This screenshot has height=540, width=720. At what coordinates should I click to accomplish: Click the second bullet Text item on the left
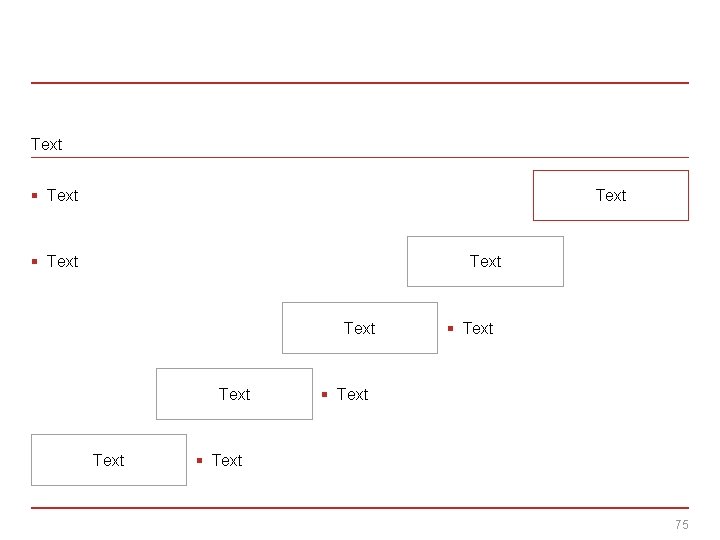pos(62,261)
